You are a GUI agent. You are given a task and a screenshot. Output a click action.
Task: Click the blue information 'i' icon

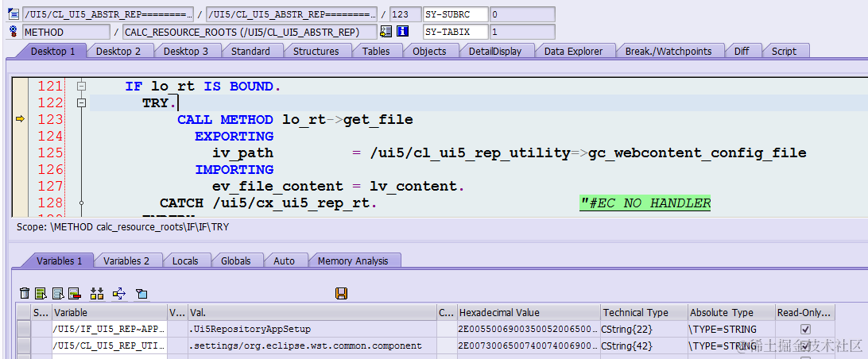pos(402,32)
